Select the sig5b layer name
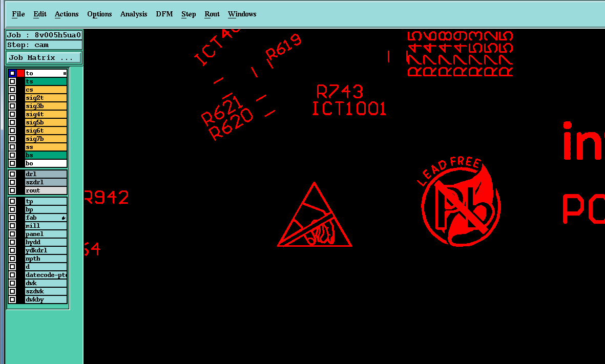 point(46,122)
